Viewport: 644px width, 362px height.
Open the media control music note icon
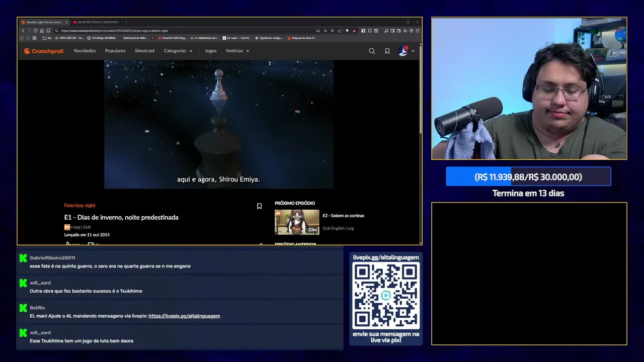(386, 31)
